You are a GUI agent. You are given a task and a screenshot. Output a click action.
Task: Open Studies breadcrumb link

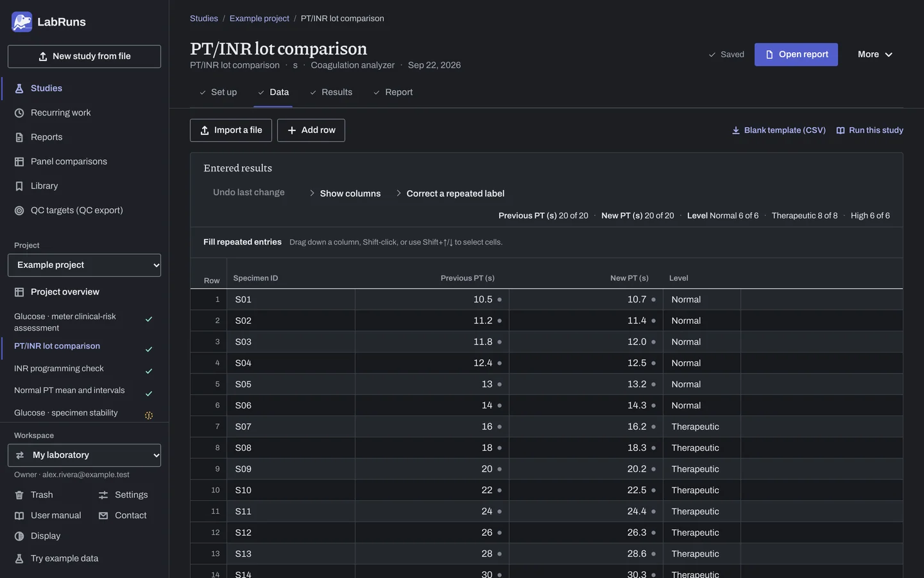(204, 19)
